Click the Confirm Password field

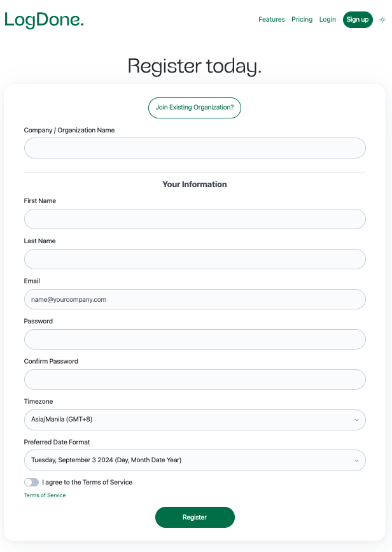[x=195, y=379]
